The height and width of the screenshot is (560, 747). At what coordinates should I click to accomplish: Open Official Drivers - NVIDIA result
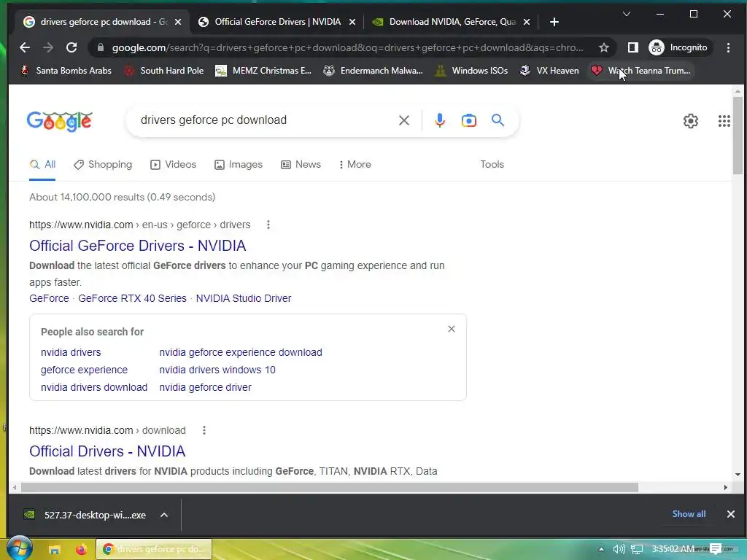pos(107,451)
